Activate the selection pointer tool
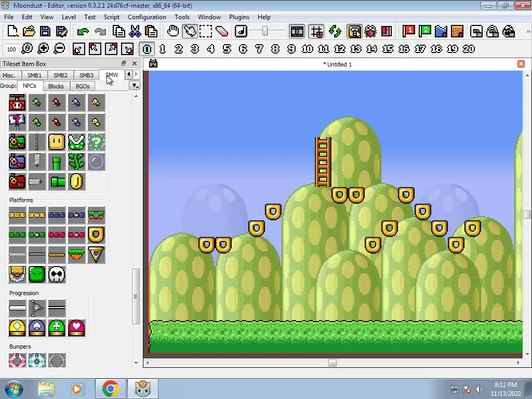 coord(190,31)
